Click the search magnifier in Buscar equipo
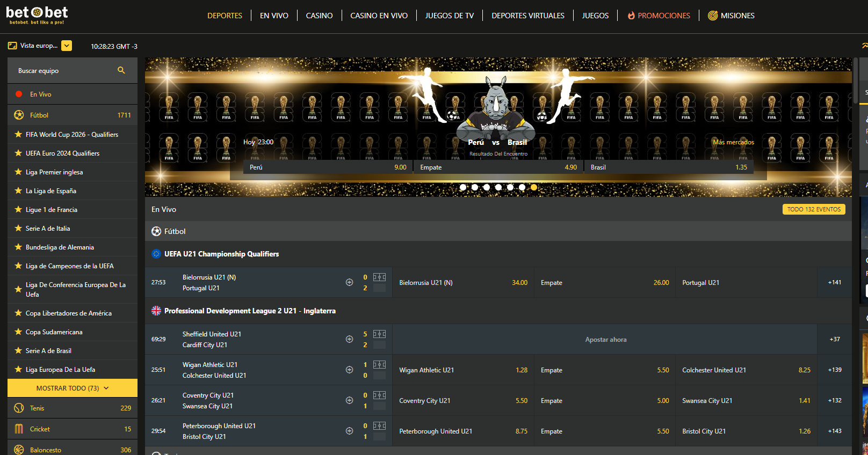This screenshot has height=455, width=868. click(121, 70)
